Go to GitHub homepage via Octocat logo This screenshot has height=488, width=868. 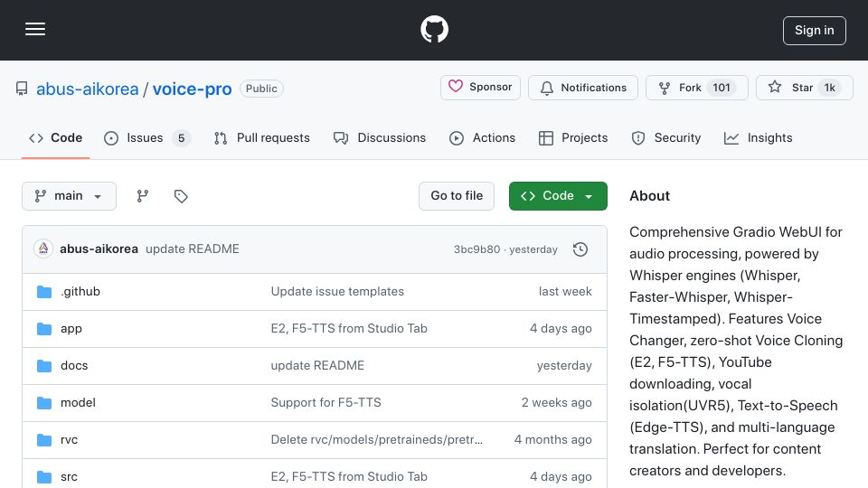434,29
